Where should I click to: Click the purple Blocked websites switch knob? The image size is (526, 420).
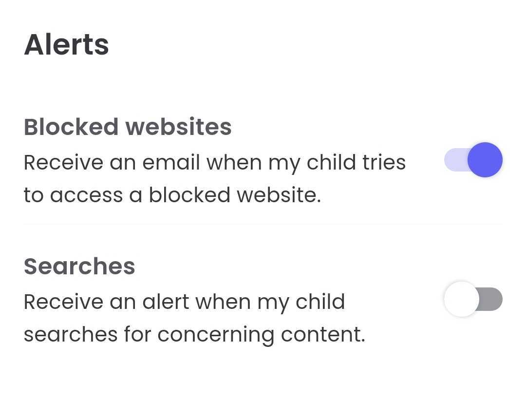[x=485, y=160]
